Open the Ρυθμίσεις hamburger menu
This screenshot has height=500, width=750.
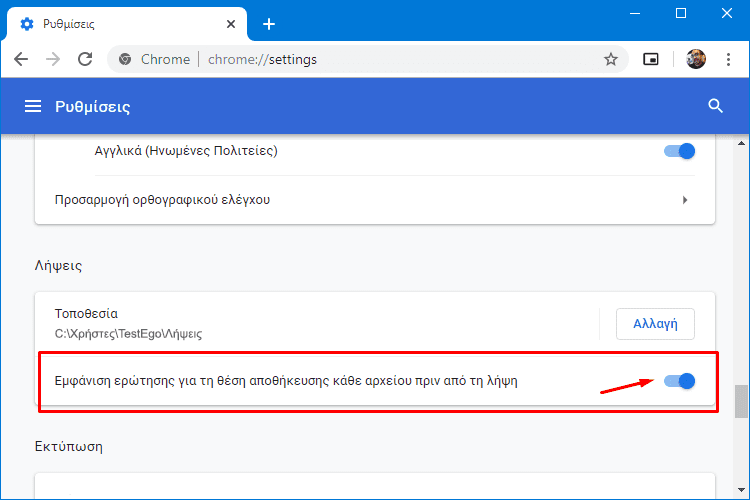point(33,106)
